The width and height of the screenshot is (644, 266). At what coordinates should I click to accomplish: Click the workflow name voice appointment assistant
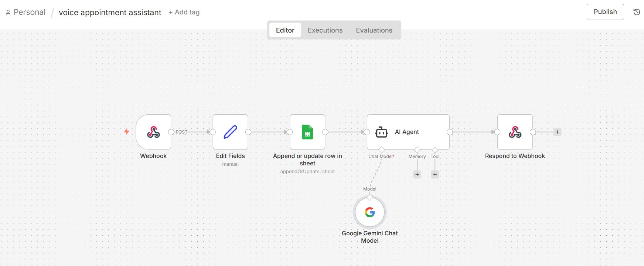click(x=110, y=13)
